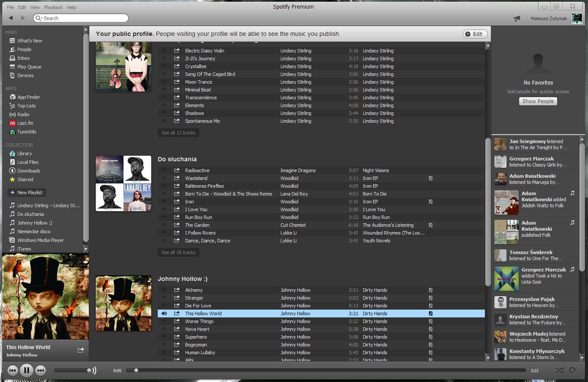The width and height of the screenshot is (588, 382).
Task: Open the Help menu
Action: (71, 7)
